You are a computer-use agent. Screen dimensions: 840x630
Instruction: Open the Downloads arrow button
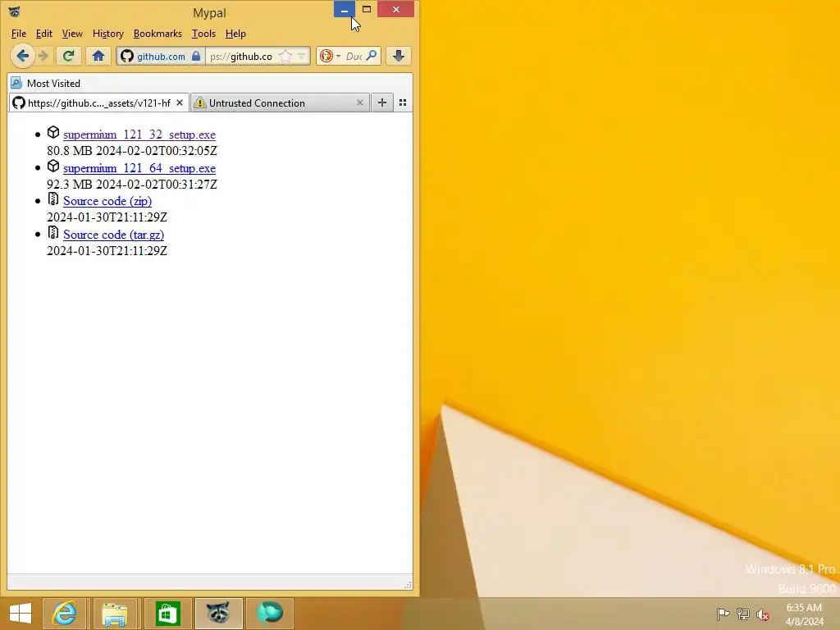pos(399,56)
